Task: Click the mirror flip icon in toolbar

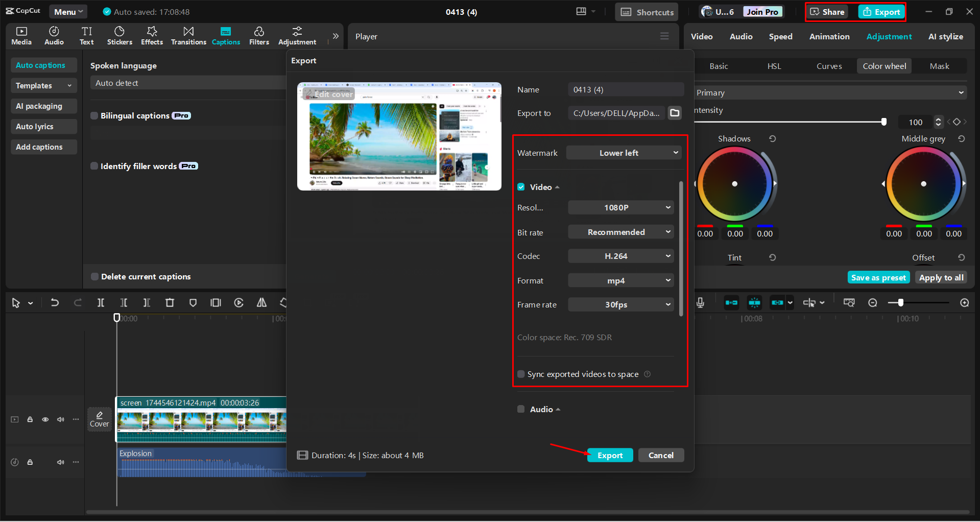Action: click(261, 303)
